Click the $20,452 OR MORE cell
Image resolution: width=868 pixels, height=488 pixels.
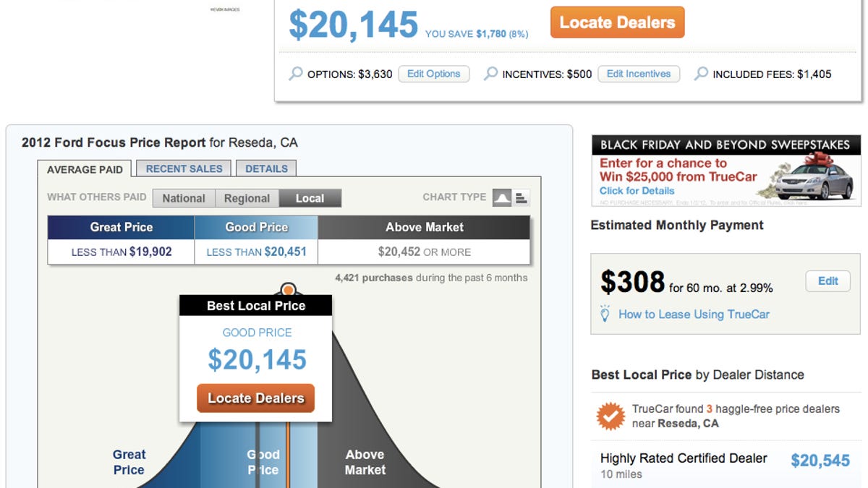[x=425, y=252]
